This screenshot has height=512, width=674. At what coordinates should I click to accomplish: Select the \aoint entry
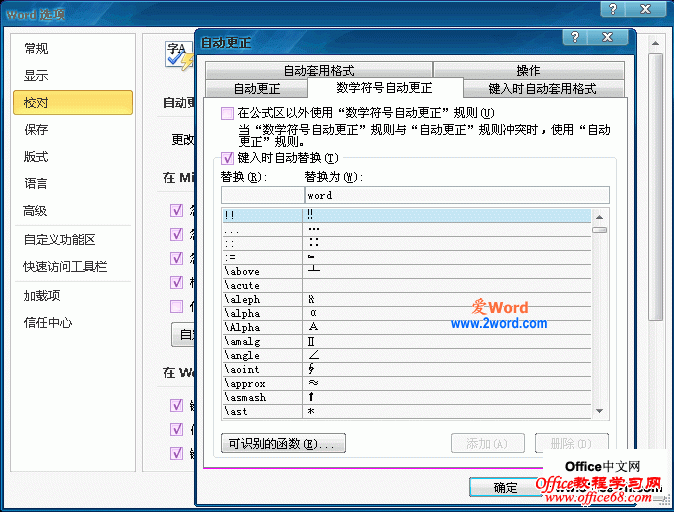point(407,369)
